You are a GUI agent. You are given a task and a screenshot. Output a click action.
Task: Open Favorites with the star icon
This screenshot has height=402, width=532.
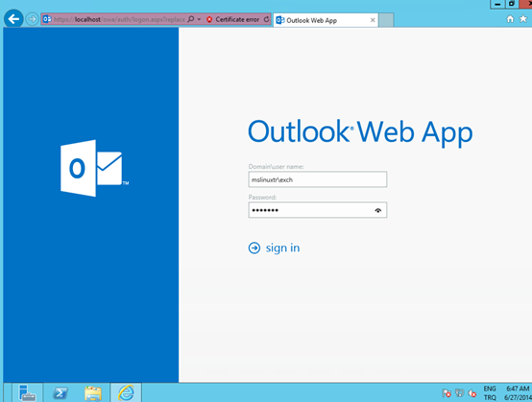(523, 19)
